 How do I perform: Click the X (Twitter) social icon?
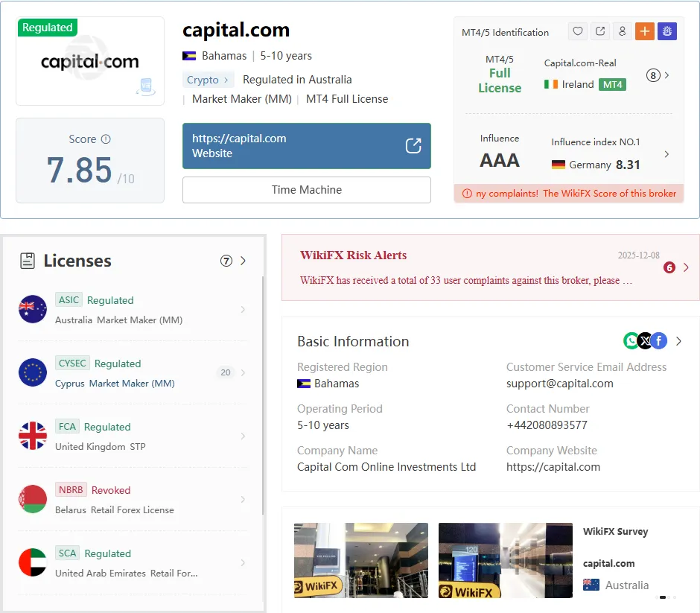(x=645, y=341)
